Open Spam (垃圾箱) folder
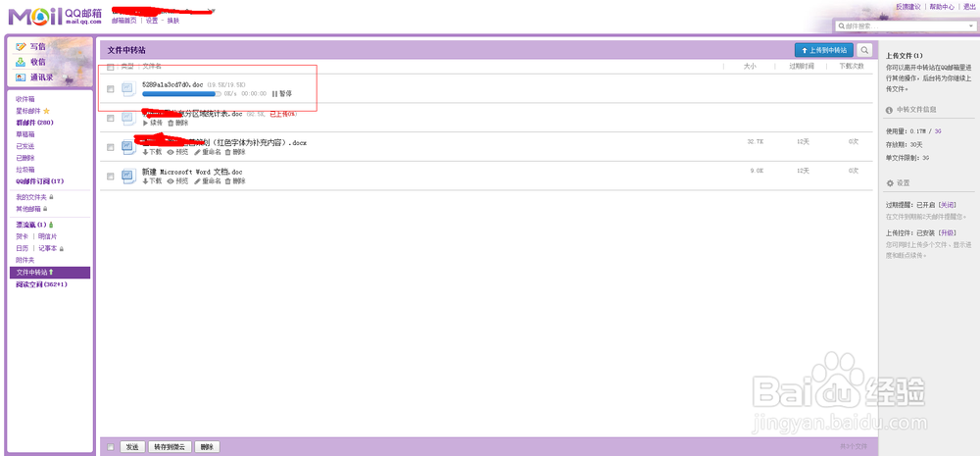 (x=25, y=170)
